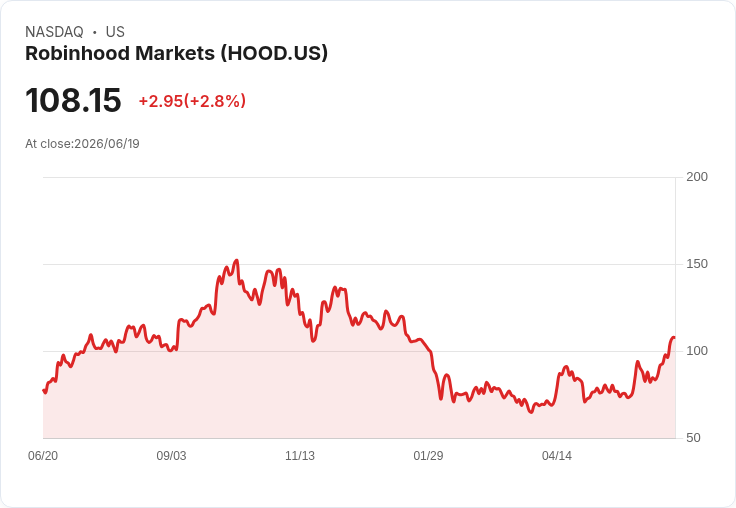The image size is (736, 508).
Task: Click the lowest trough of the price line
Action: (x=531, y=412)
